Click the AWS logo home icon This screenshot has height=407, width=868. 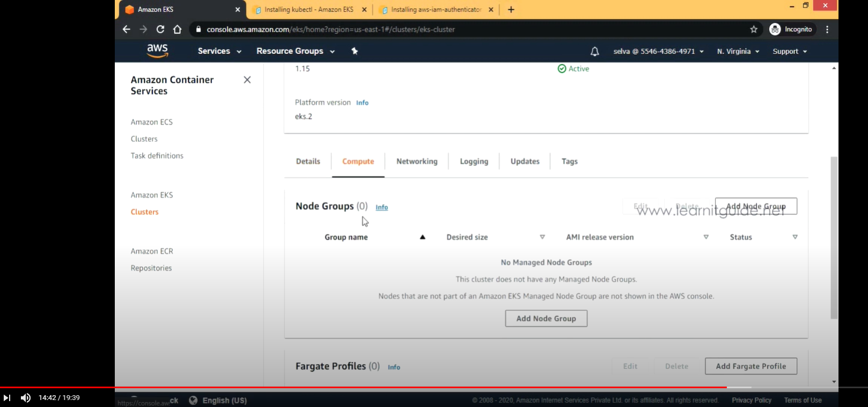(x=157, y=50)
